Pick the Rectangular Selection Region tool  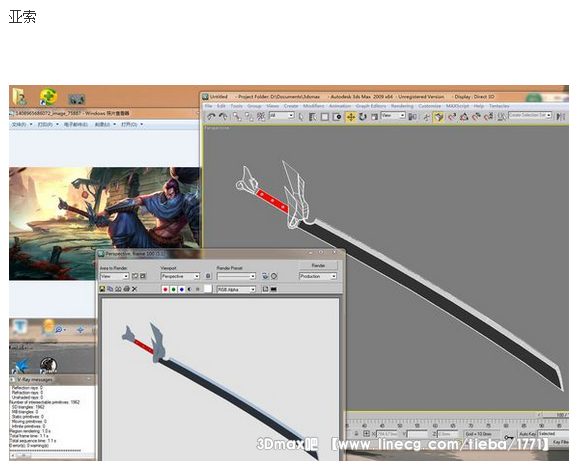(x=325, y=117)
